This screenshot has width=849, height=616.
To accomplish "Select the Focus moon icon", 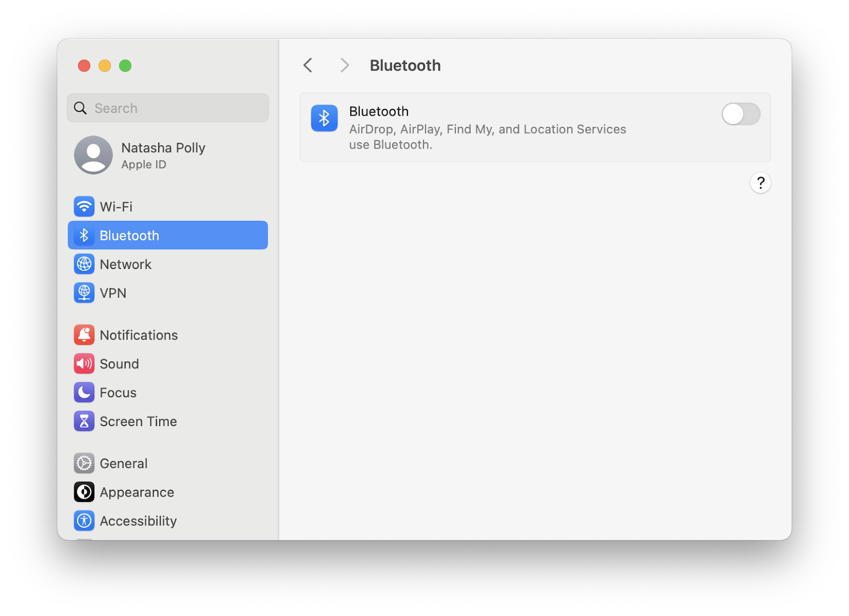I will pyautogui.click(x=84, y=392).
